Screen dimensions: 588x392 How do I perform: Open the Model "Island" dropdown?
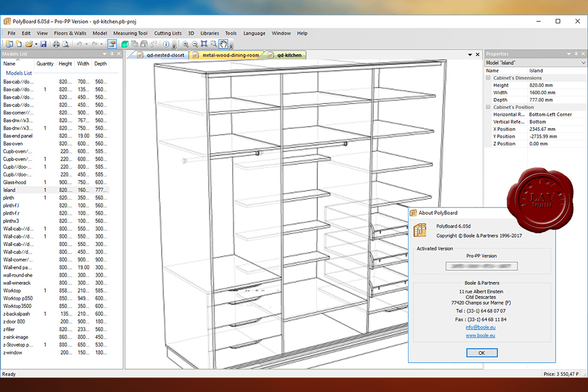pyautogui.click(x=583, y=62)
